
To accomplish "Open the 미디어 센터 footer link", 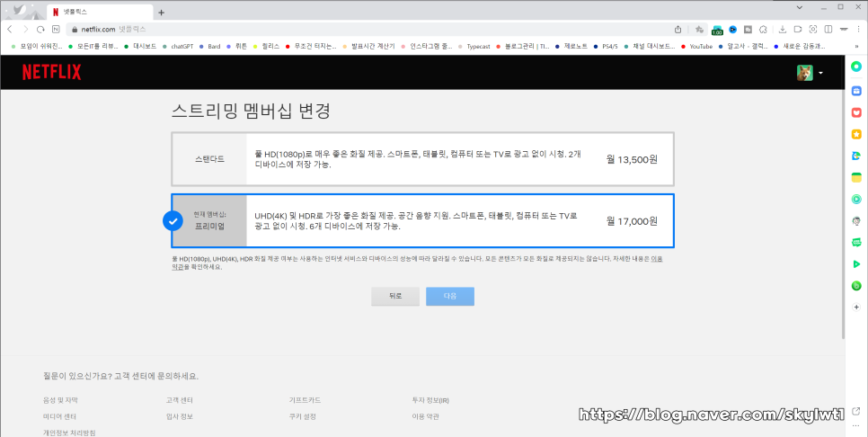I will [59, 416].
